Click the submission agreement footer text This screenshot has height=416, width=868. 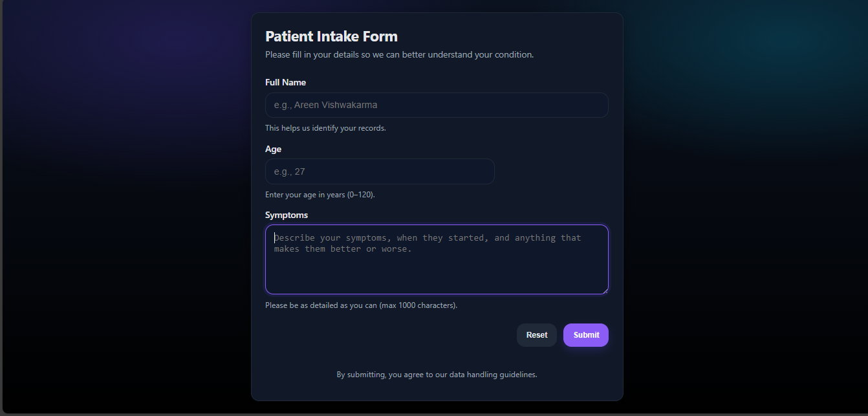437,374
